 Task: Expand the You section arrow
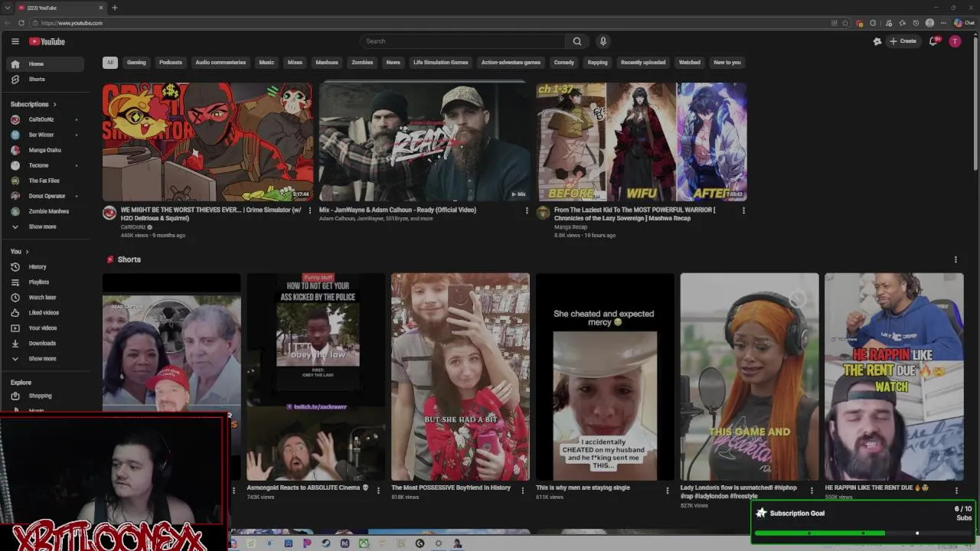[27, 252]
